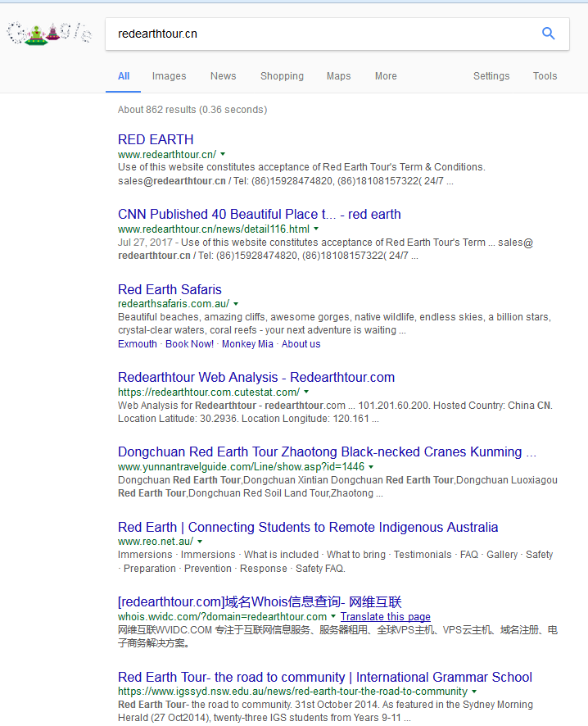The width and height of the screenshot is (588, 726).
Task: Open the Red Earth Safaris result
Action: point(170,289)
